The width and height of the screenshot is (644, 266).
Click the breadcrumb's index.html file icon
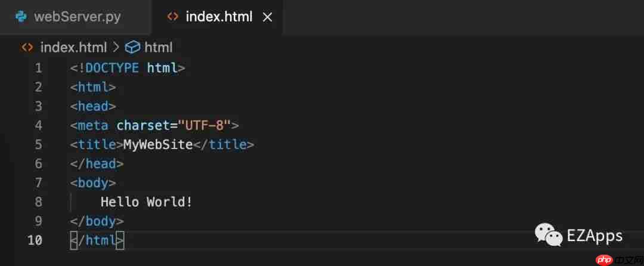click(x=27, y=47)
